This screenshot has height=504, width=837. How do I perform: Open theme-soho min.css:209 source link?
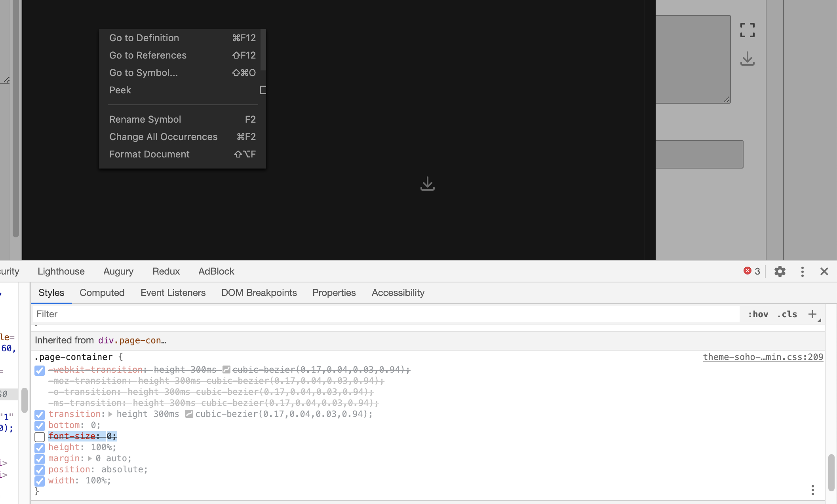763,357
